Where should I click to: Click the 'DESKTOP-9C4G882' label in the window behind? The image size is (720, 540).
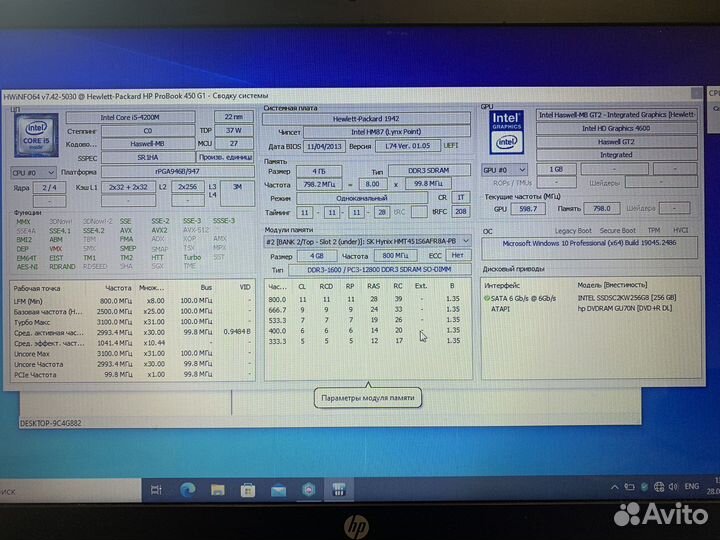coord(51,423)
